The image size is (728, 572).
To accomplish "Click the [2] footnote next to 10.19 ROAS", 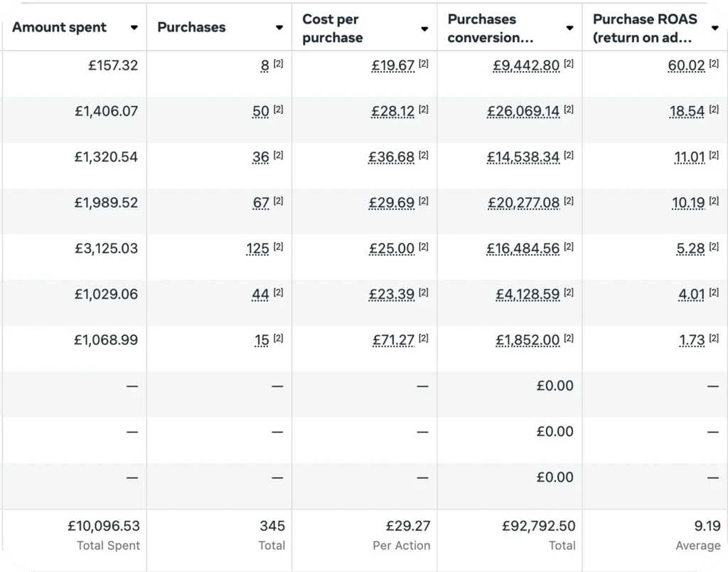I will (x=714, y=201).
